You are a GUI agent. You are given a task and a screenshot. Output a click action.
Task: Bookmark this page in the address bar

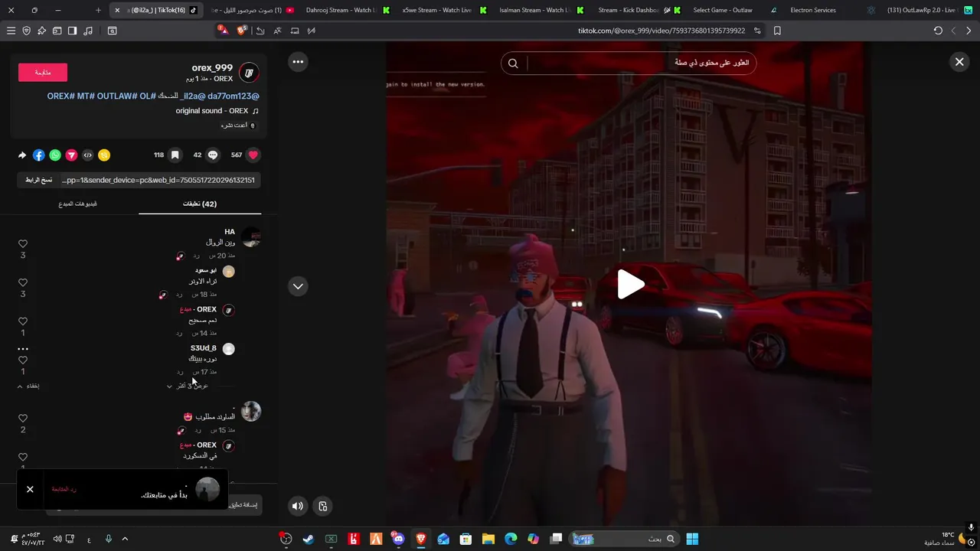tap(777, 31)
